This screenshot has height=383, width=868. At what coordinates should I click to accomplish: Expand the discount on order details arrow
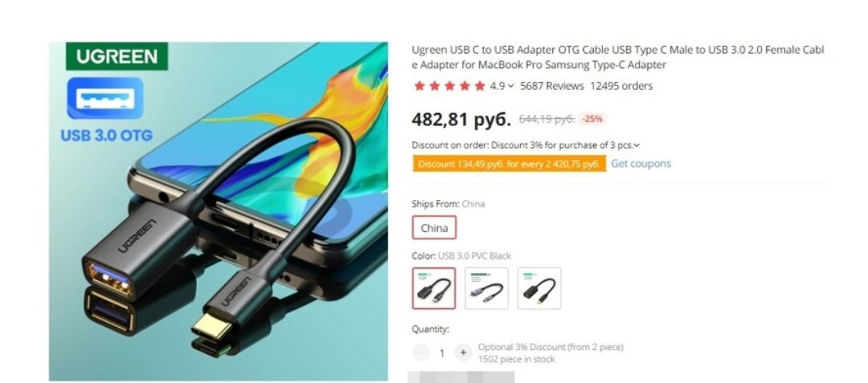(637, 145)
